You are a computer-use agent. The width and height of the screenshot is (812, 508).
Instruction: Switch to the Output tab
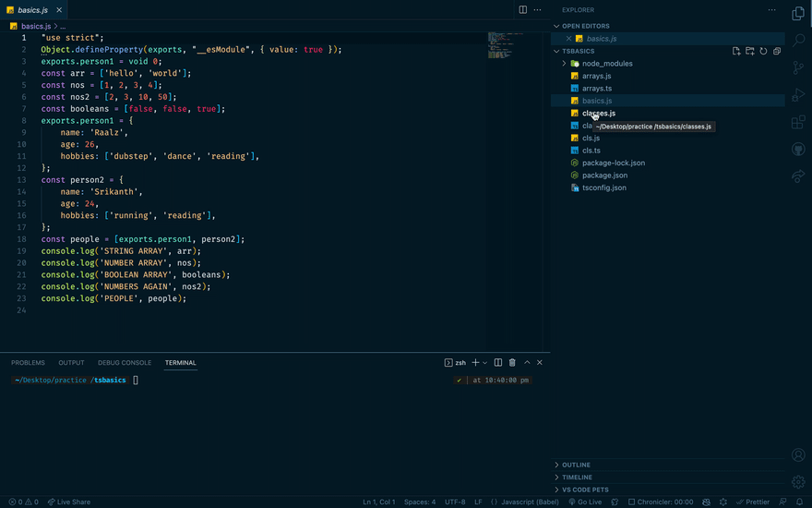coord(71,362)
